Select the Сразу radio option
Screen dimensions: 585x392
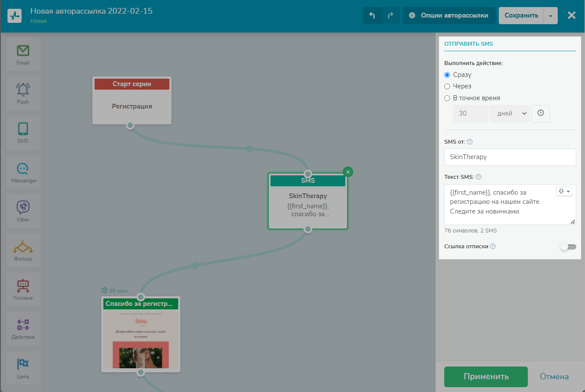(447, 75)
